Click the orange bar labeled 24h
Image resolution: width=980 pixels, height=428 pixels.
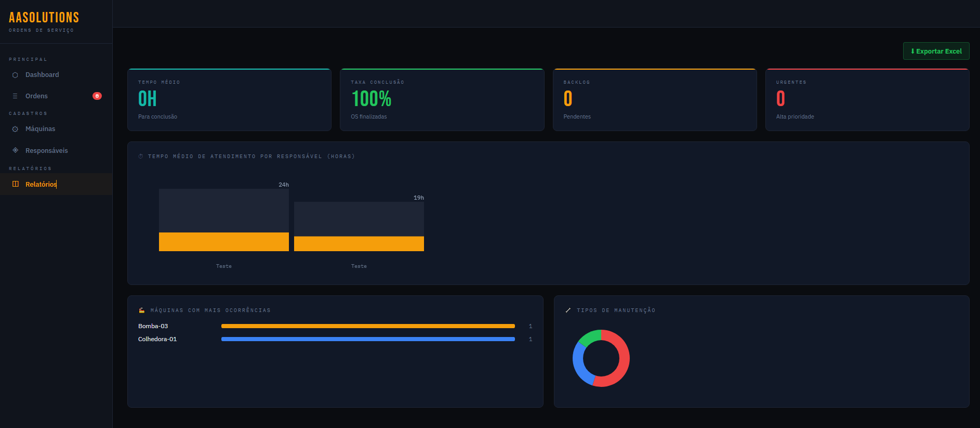224,242
